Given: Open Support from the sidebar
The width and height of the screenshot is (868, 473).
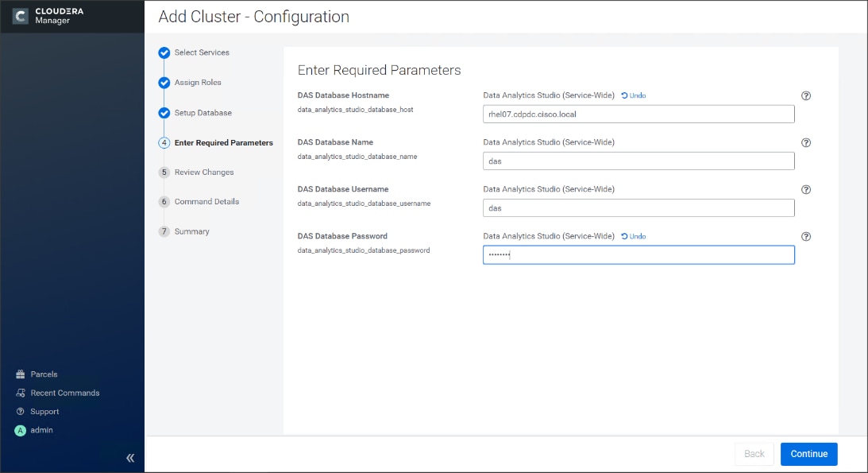Looking at the screenshot, I should coord(44,412).
